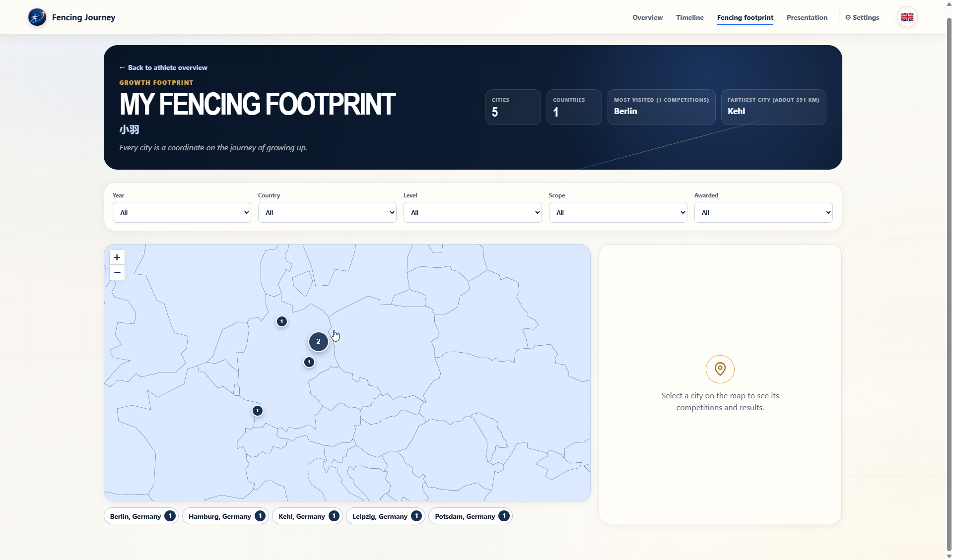This screenshot has height=560, width=953.
Task: Click the athlete name 小羽
Action: [129, 130]
